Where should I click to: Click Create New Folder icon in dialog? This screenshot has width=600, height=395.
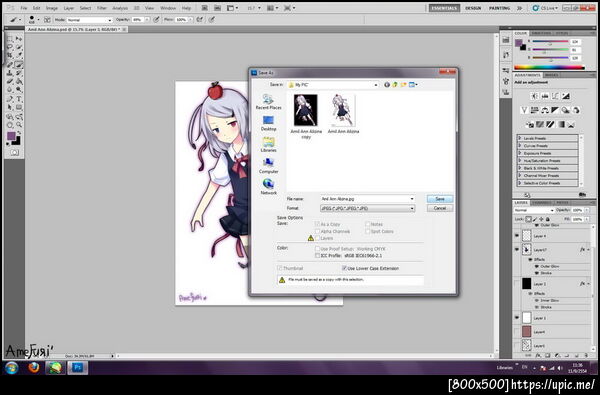tap(403, 85)
